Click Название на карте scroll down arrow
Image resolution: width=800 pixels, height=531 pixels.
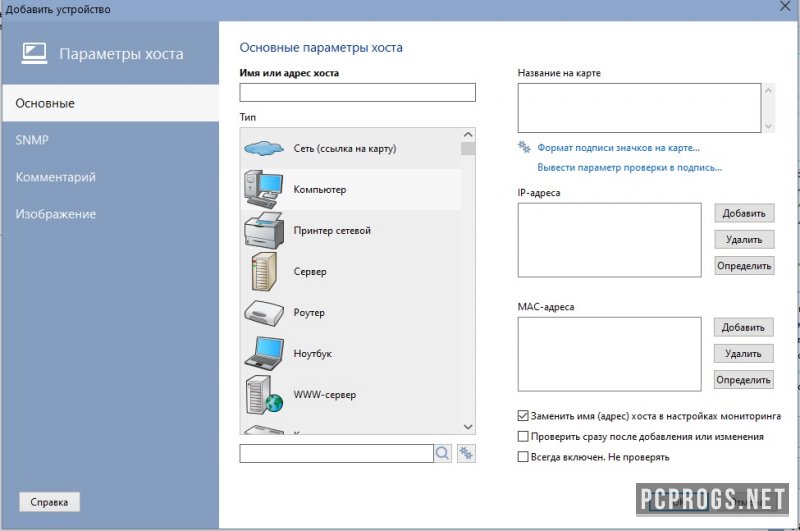[x=768, y=126]
